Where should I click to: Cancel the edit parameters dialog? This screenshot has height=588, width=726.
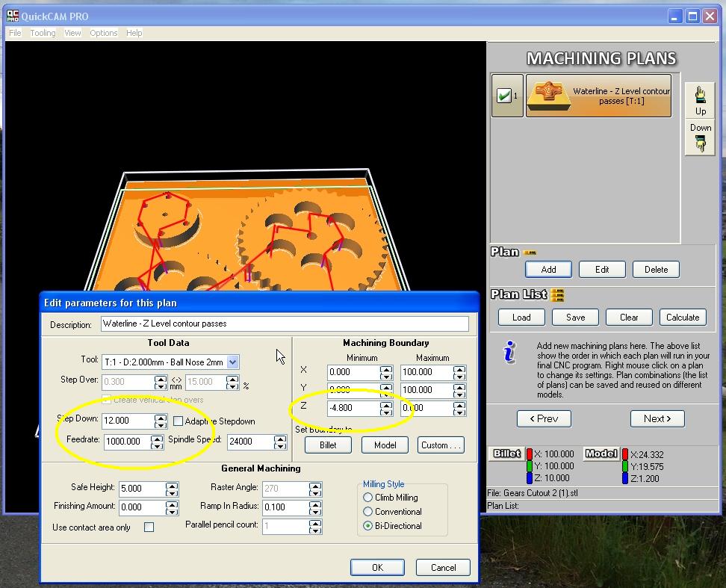pyautogui.click(x=443, y=567)
